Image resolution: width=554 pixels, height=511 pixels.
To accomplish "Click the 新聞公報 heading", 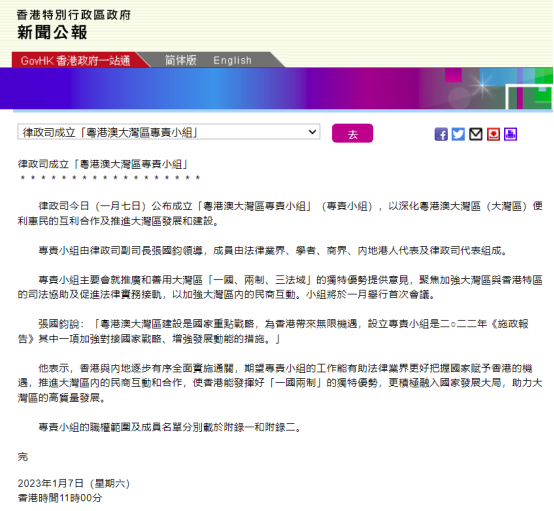I will click(52, 33).
